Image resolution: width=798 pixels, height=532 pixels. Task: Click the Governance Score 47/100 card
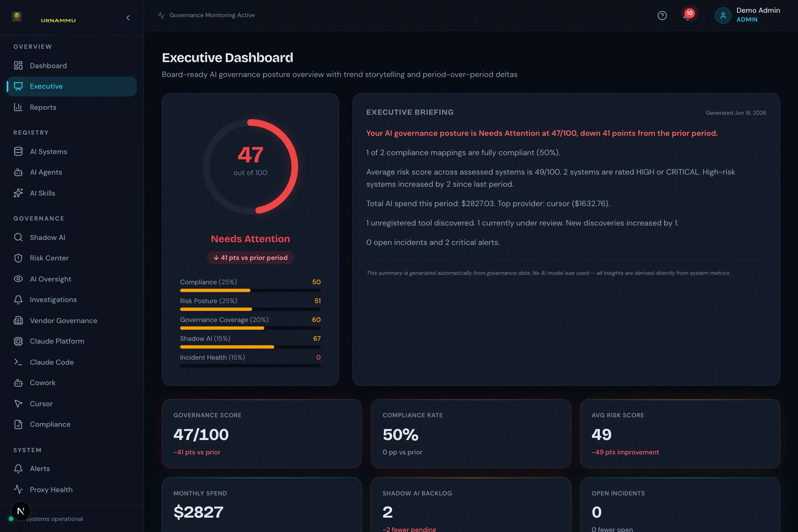tap(262, 434)
